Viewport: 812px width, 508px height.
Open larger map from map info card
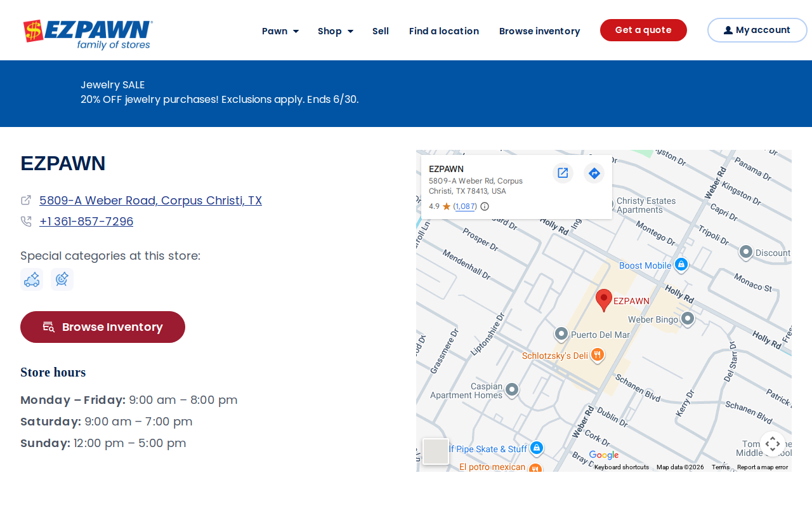coord(563,173)
